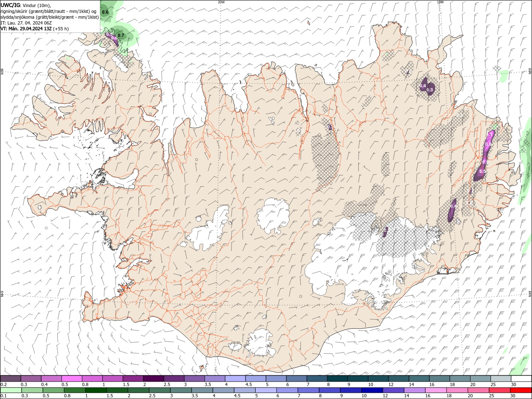Viewport: 532px width, 399px height.
Task: Pick the lilac 14 swatch in lower legend row
Action: (414, 390)
